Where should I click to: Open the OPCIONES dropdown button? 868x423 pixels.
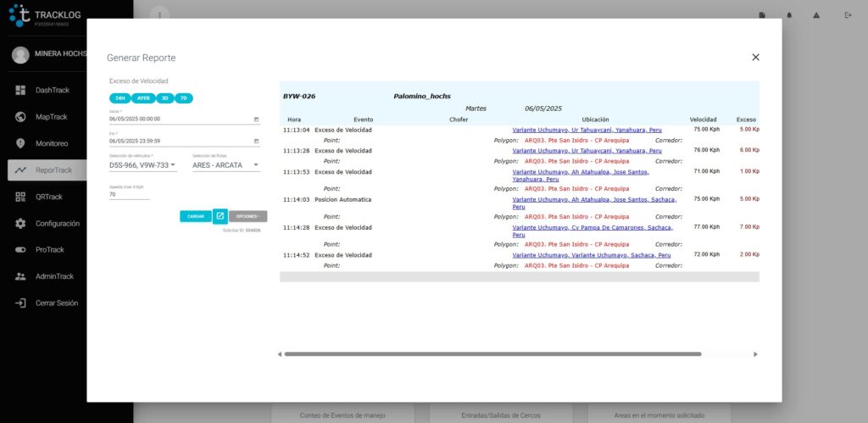pos(248,216)
